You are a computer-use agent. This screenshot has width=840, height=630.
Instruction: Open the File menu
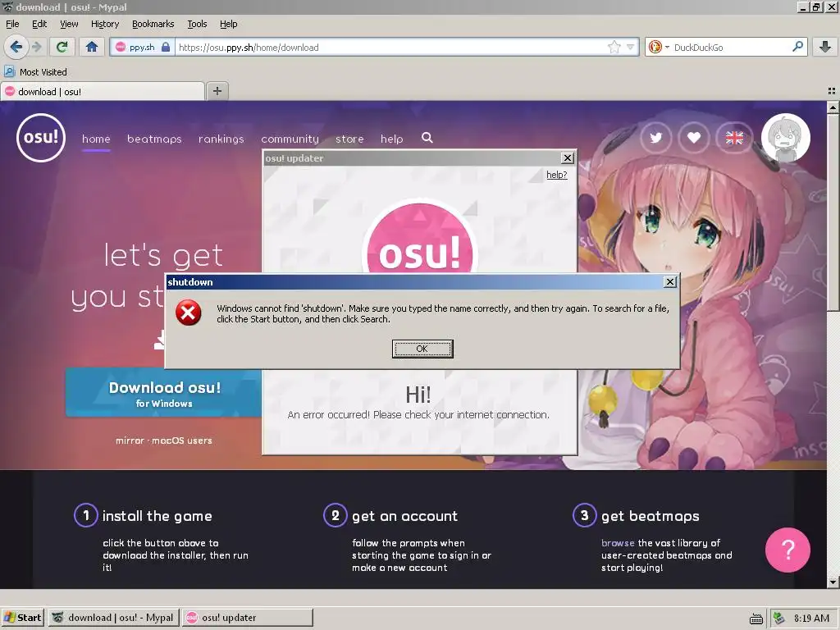tap(12, 24)
